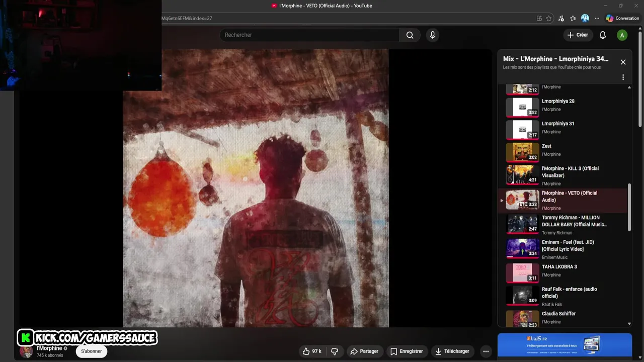The image size is (644, 362).
Task: Click the l'Morphine channel avatar below video
Action: click(x=26, y=351)
